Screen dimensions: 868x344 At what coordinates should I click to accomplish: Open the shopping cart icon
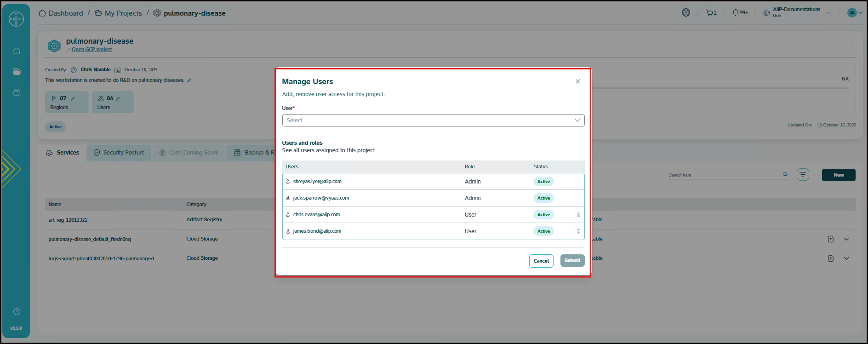click(709, 13)
